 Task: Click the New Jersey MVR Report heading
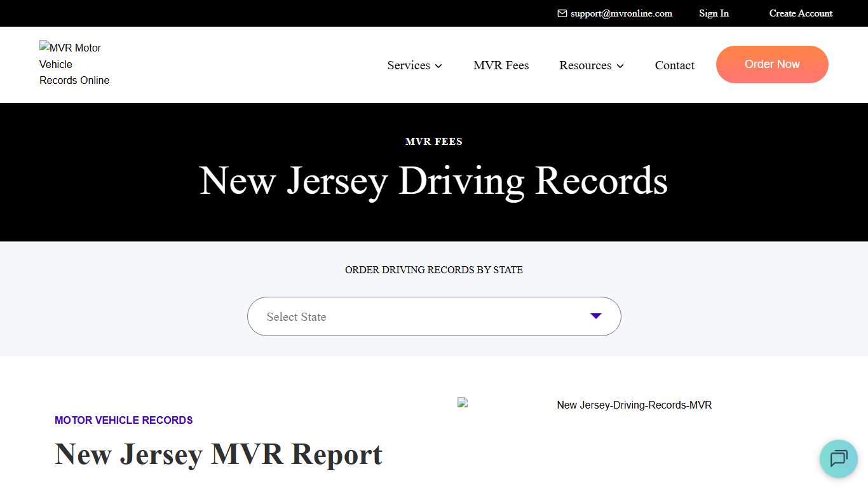click(x=219, y=454)
